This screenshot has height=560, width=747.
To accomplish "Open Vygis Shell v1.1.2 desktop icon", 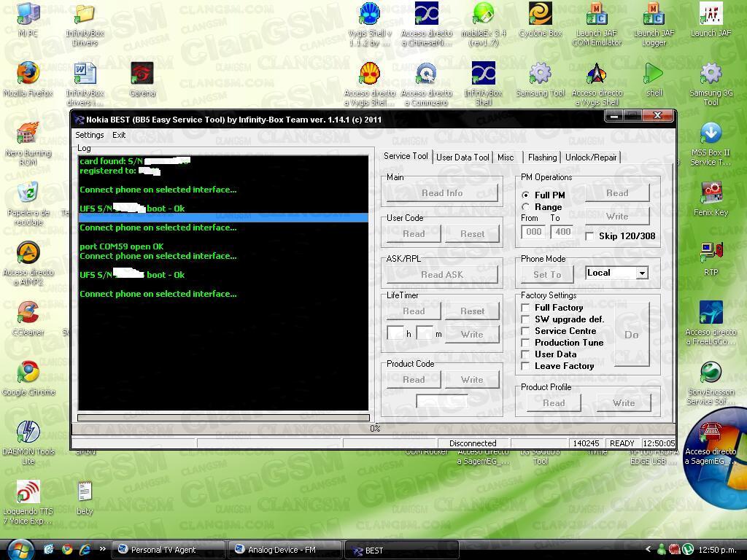I will click(370, 24).
